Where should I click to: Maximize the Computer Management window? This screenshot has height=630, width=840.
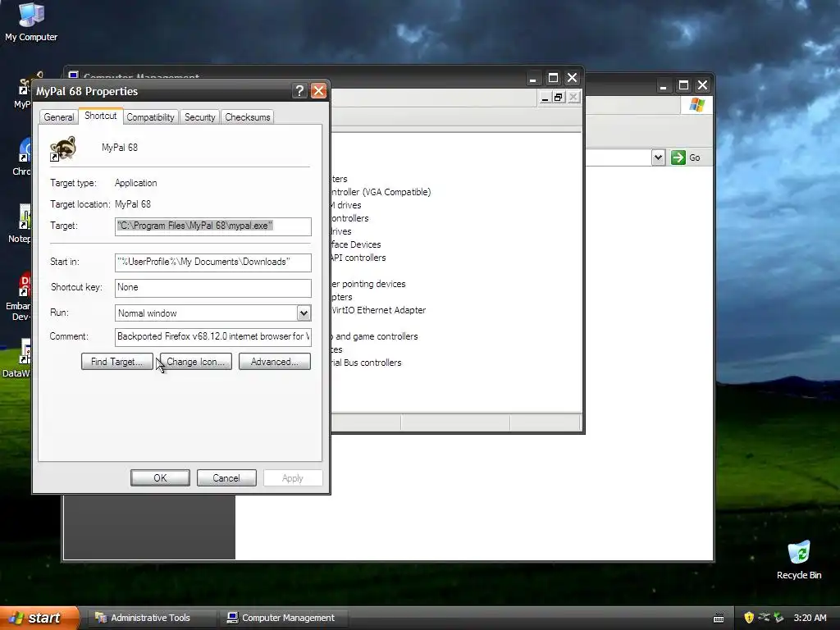click(553, 78)
